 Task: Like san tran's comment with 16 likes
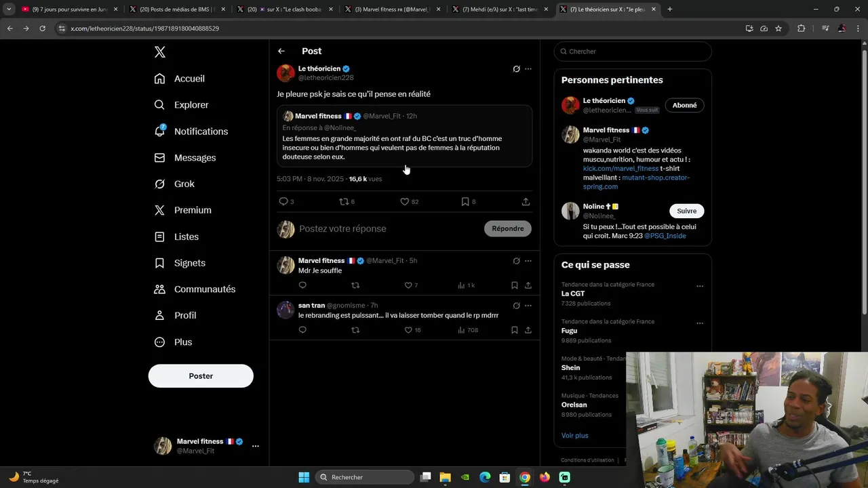408,330
